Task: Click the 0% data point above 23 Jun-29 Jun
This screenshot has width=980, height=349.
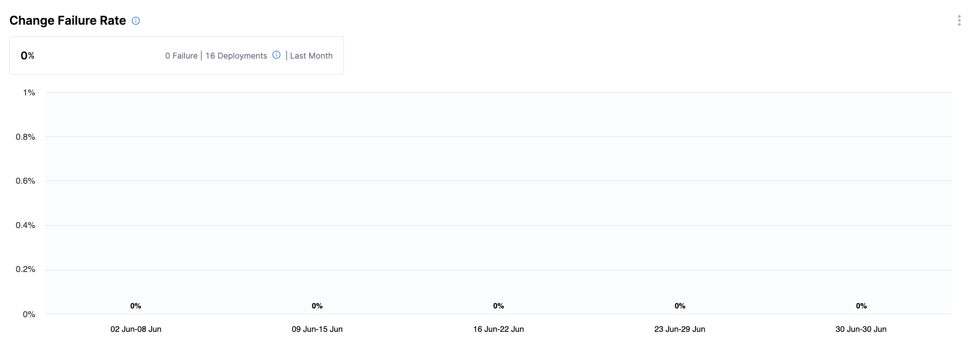Action: tap(680, 306)
